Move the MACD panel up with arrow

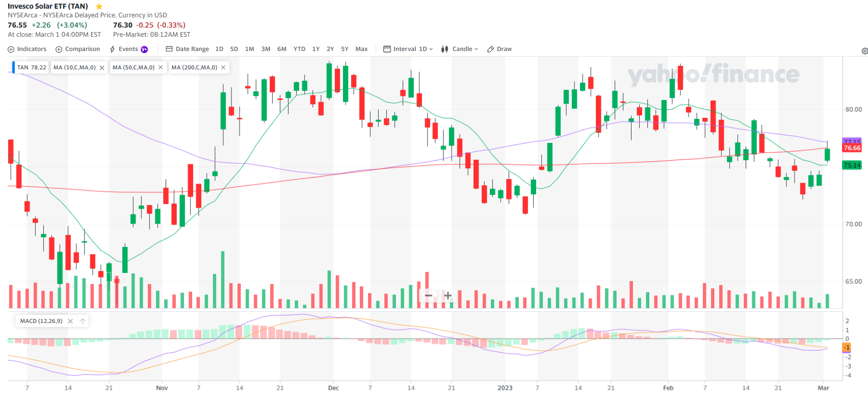point(83,321)
